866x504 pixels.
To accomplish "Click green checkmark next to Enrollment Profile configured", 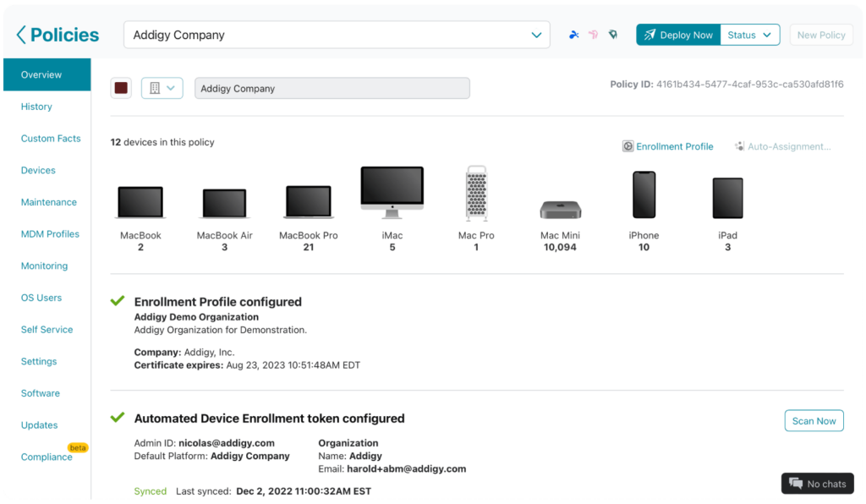I will point(117,301).
